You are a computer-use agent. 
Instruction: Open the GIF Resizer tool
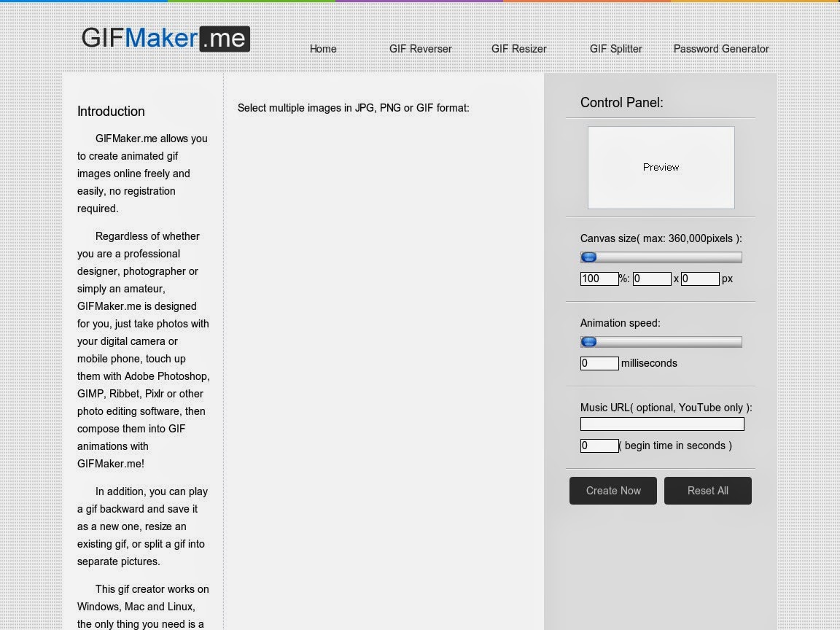518,49
